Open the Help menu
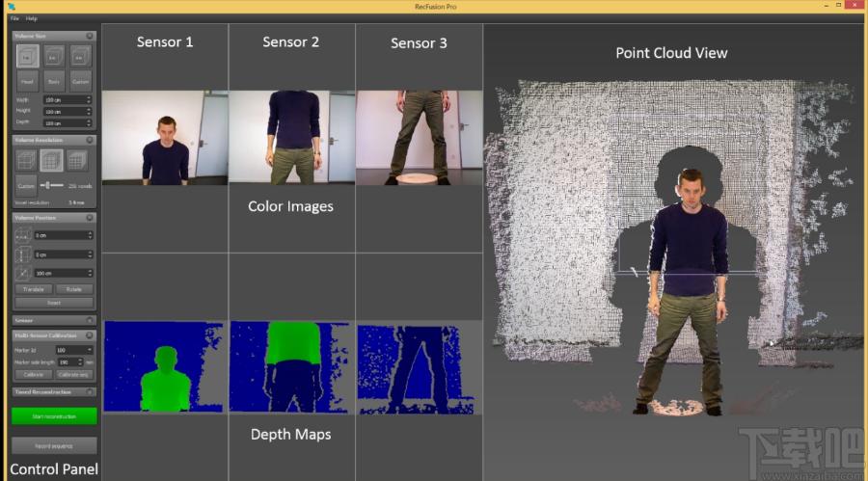The image size is (868, 481). pos(32,18)
